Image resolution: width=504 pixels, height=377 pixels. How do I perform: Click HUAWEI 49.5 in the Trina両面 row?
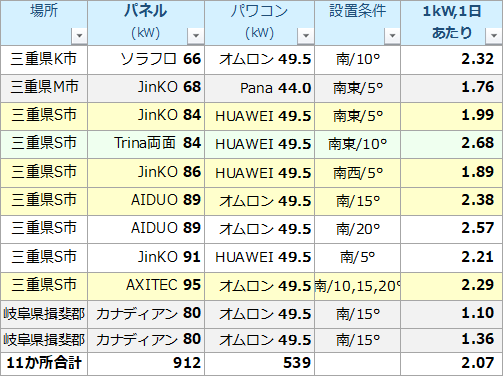click(260, 144)
